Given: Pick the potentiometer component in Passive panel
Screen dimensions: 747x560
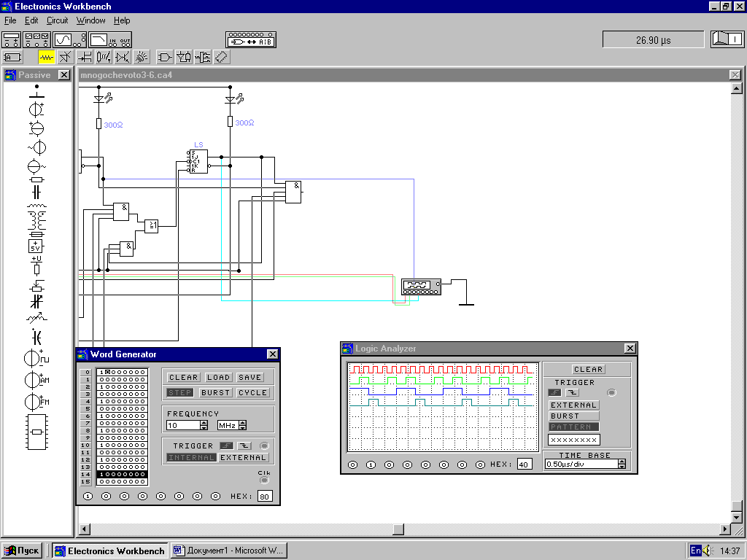Looking at the screenshot, I should pyautogui.click(x=36, y=286).
